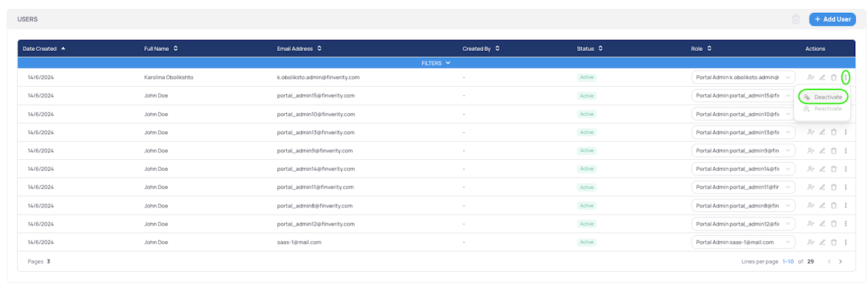This screenshot has height=292, width=868.
Task: Delete the portal_admin13 user with trash icon
Action: click(833, 132)
